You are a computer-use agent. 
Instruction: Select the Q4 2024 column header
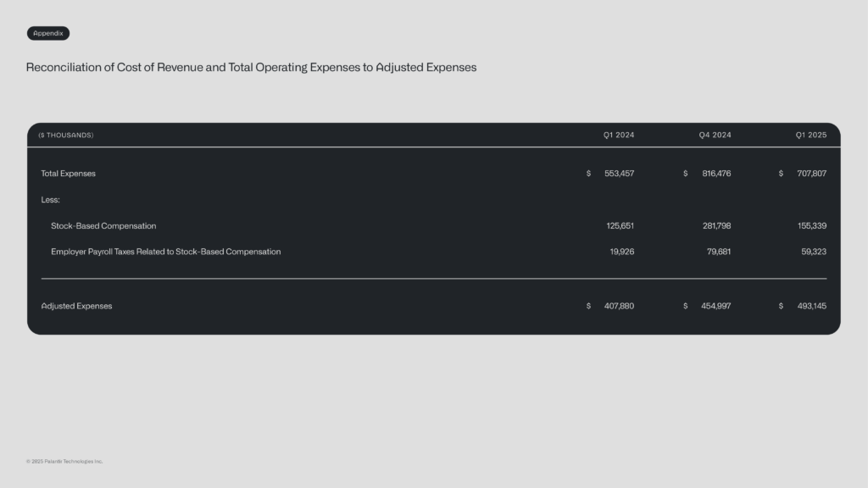pos(715,135)
